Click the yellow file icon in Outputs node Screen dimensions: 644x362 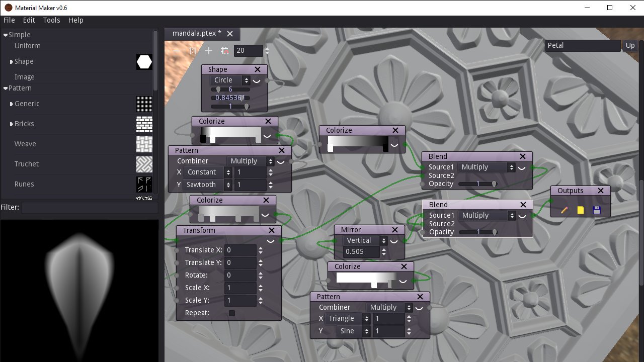pos(580,210)
